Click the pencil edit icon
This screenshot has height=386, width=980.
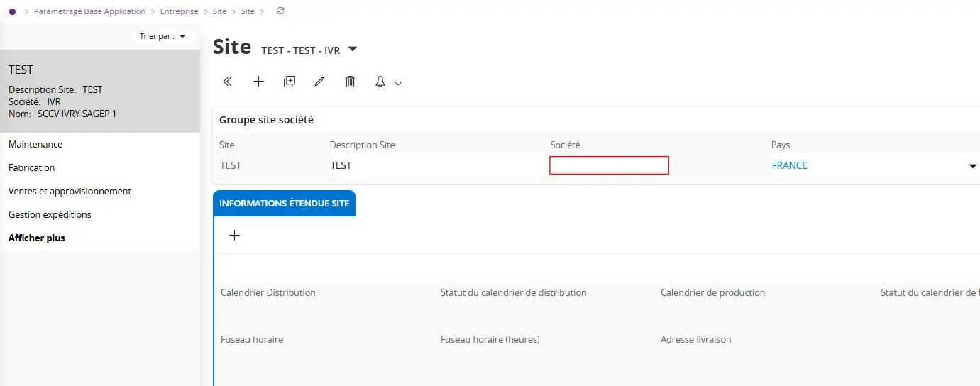coord(319,82)
